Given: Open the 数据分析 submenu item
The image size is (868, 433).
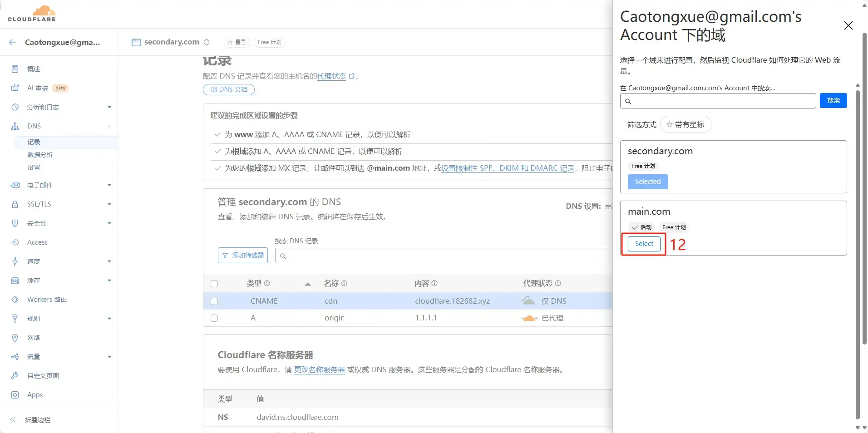Looking at the screenshot, I should pyautogui.click(x=40, y=155).
